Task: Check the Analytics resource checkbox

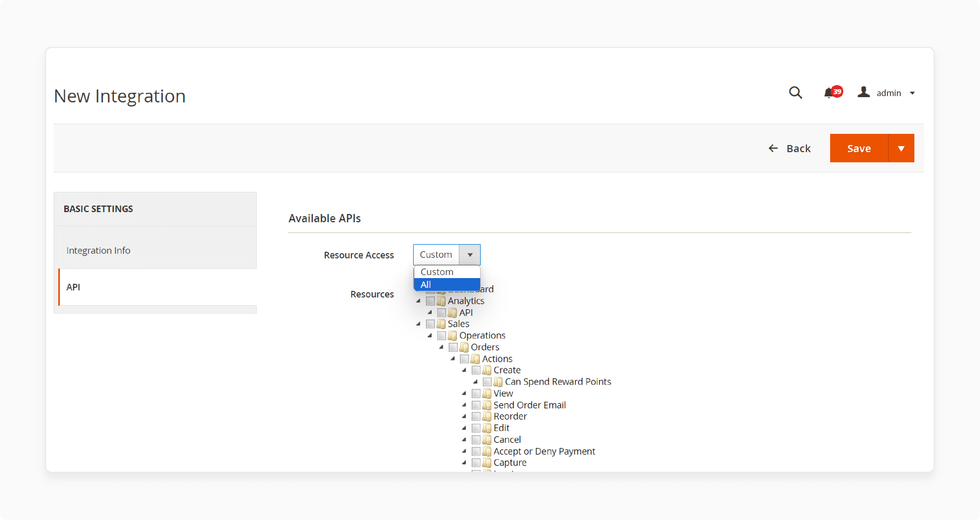Action: 430,301
